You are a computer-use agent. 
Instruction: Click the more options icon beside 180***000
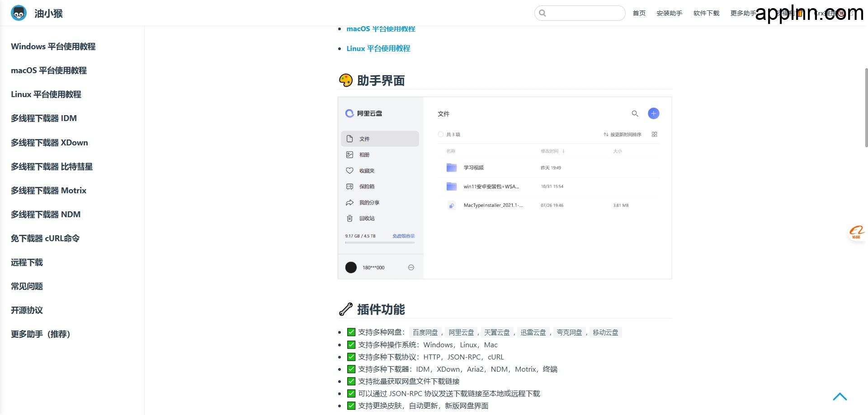[411, 267]
